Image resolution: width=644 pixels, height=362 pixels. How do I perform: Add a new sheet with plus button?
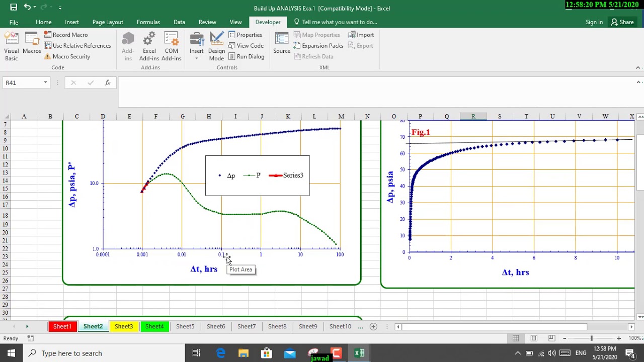coord(373,327)
